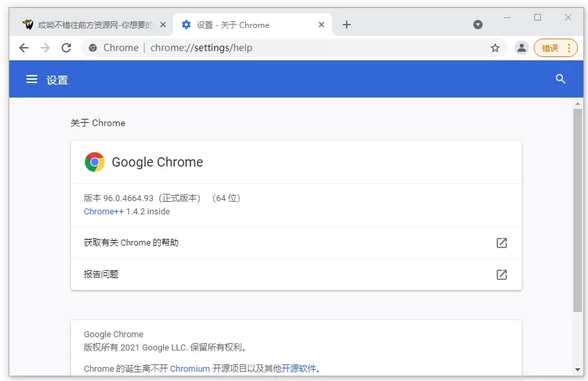This screenshot has height=381, width=588.
Task: Switch to the 哎呦不错往前方资源网 tab
Action: [x=93, y=25]
